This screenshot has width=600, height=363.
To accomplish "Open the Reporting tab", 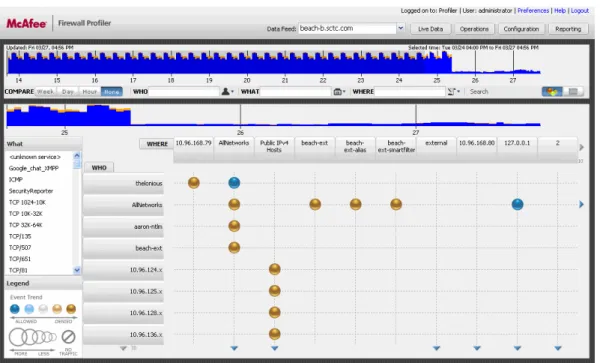I will tap(568, 29).
